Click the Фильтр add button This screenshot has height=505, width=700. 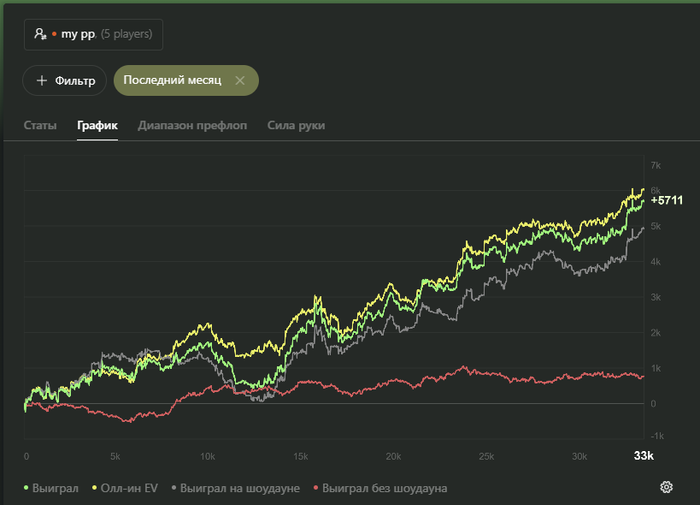pyautogui.click(x=66, y=80)
